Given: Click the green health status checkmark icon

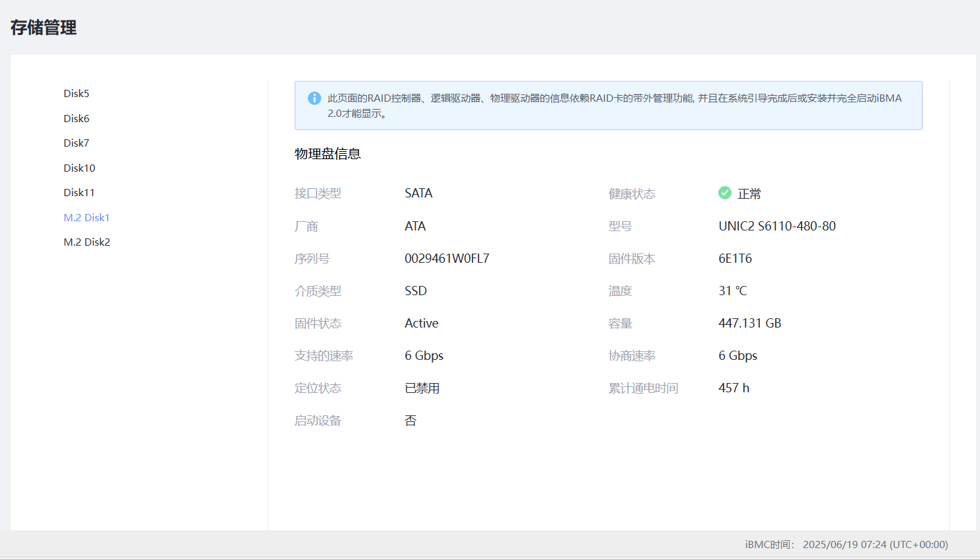Looking at the screenshot, I should coord(725,193).
